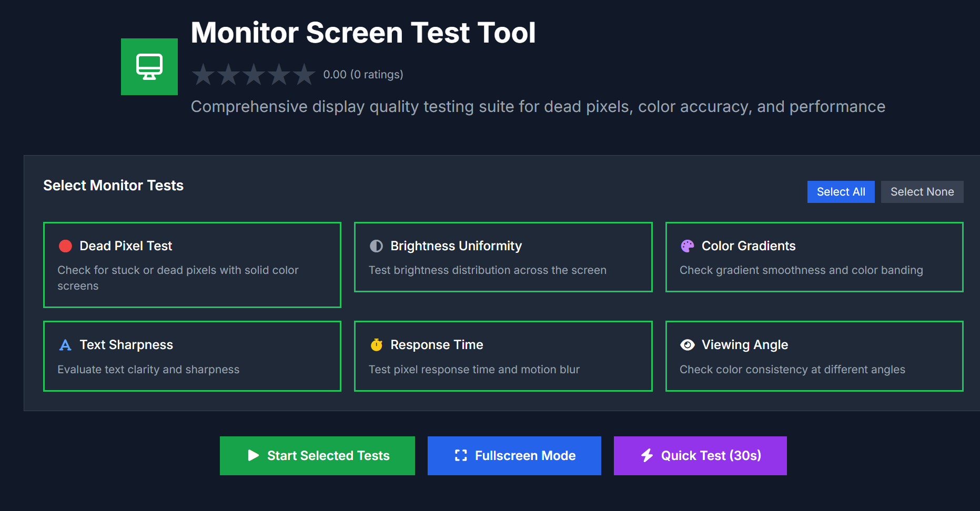Viewport: 980px width, 511px height.
Task: Start the selected tests
Action: 317,456
